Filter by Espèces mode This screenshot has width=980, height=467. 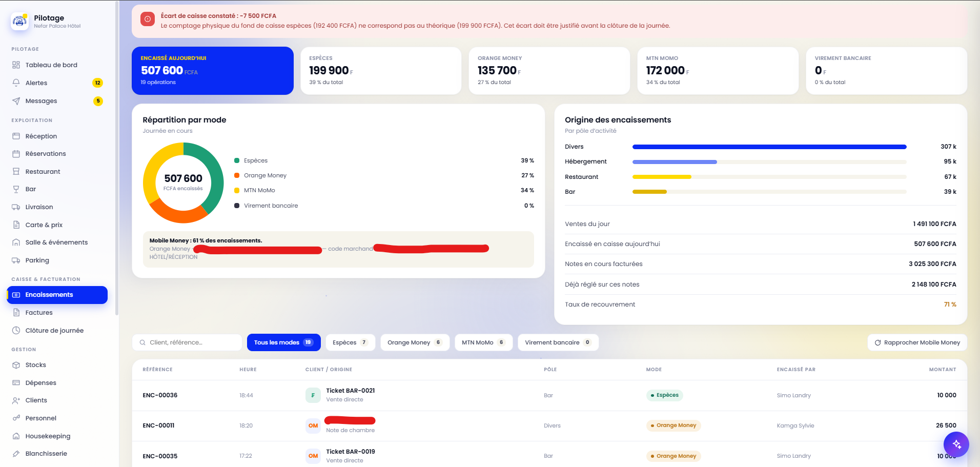[x=351, y=342]
